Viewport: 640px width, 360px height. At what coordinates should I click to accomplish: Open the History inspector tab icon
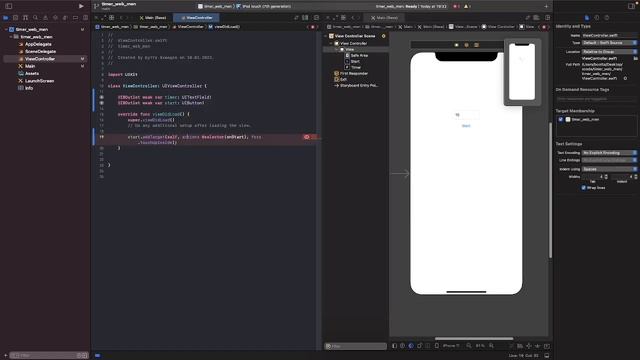click(597, 18)
